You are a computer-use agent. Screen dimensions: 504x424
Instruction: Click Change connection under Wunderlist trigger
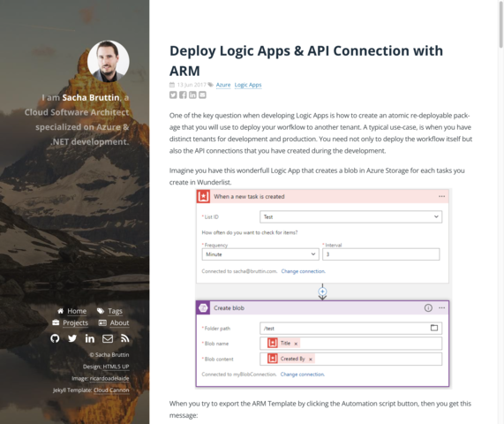pos(303,271)
